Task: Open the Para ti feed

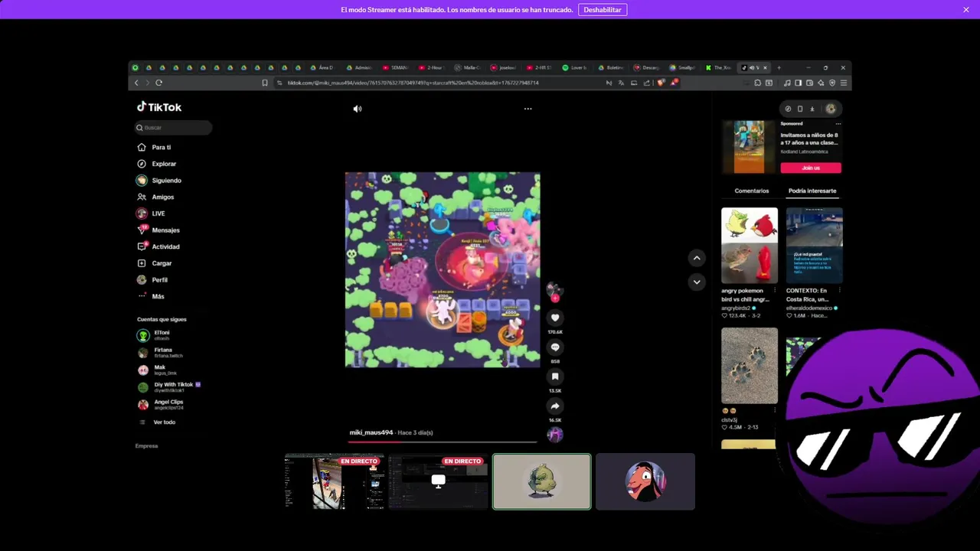Action: pos(154,147)
